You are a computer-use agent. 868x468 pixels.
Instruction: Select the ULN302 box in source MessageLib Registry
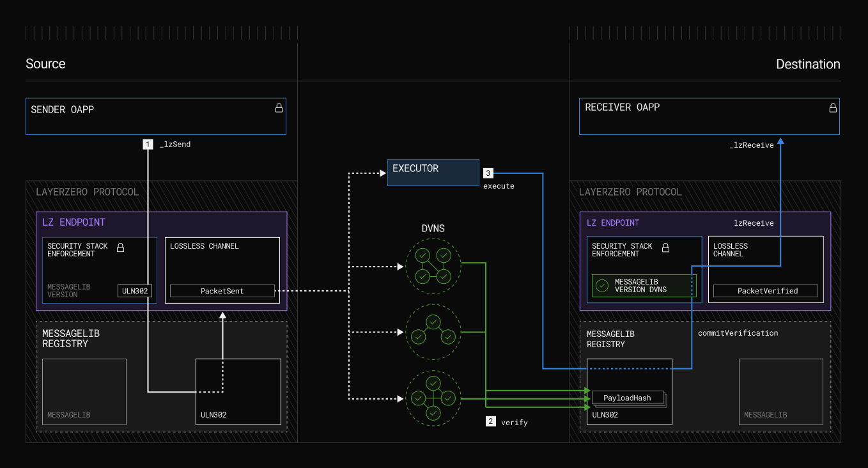[238, 392]
